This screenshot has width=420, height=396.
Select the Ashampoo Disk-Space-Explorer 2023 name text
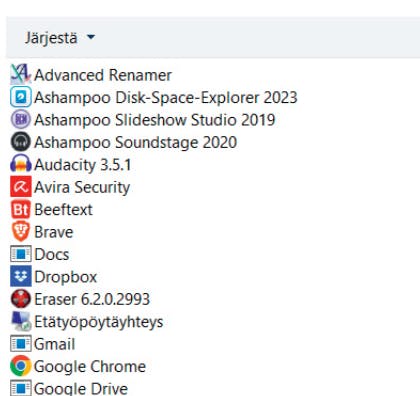(166, 98)
